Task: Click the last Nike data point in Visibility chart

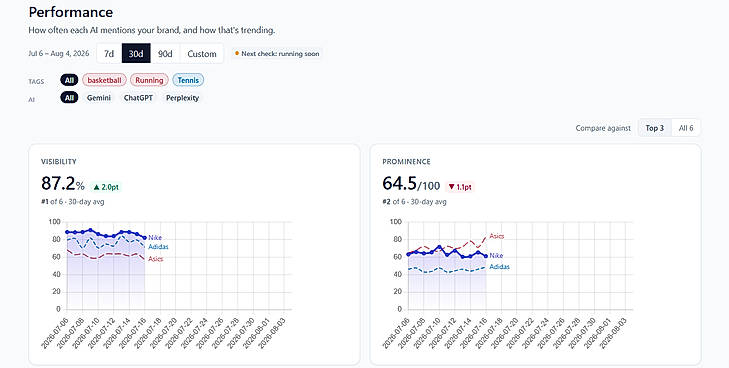Action: point(145,237)
